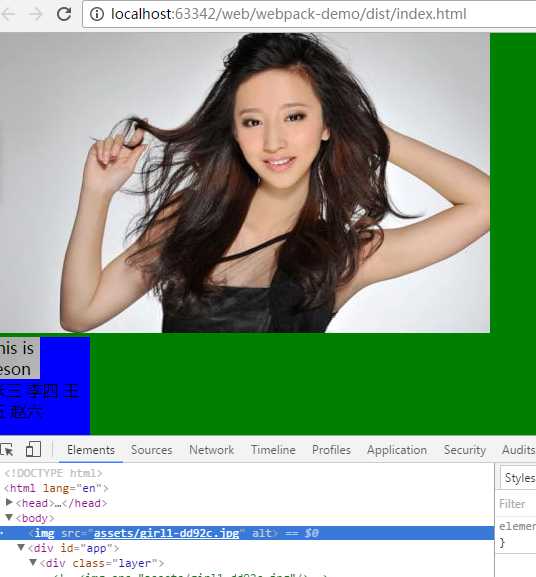Open the Audits tab
Viewport: 536px width, 577px height.
(x=518, y=450)
